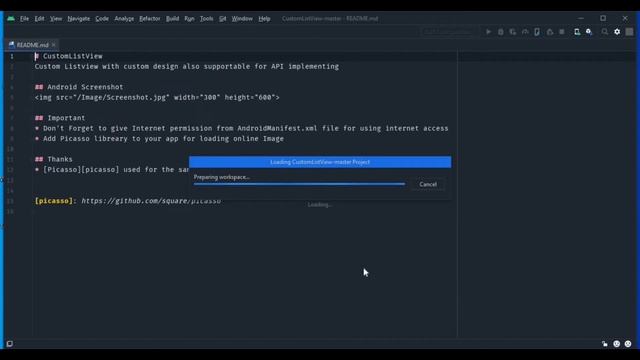Click the Search Everywhere magnifier icon

(x=604, y=32)
